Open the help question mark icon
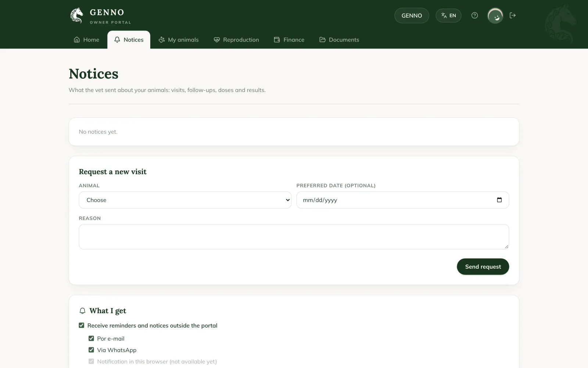 [x=474, y=15]
